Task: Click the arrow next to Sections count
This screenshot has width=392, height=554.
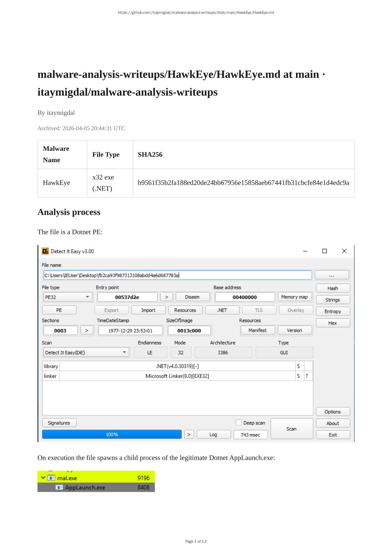Action: click(87, 330)
